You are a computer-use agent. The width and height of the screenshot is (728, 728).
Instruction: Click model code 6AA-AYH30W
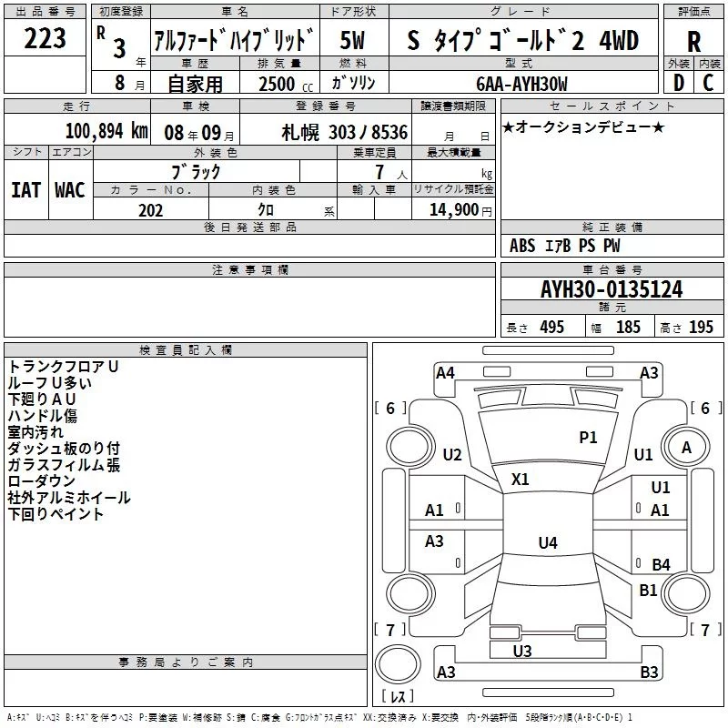[521, 84]
